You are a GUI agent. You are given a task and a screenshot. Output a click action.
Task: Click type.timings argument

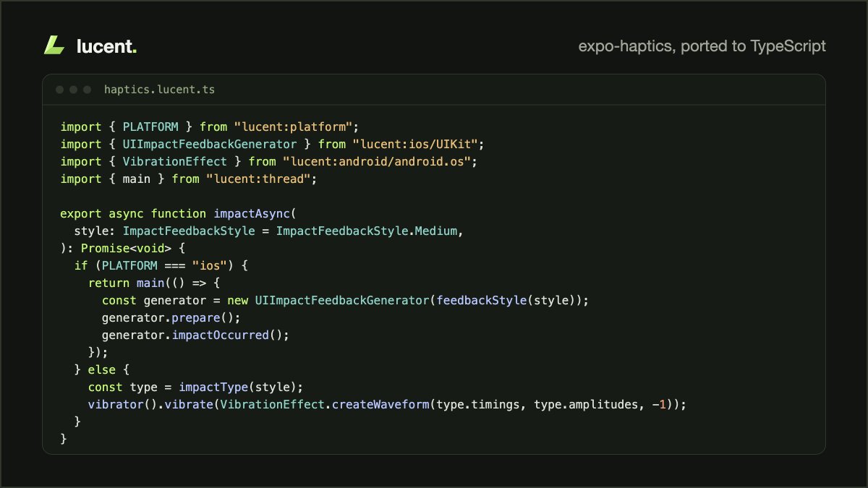478,404
